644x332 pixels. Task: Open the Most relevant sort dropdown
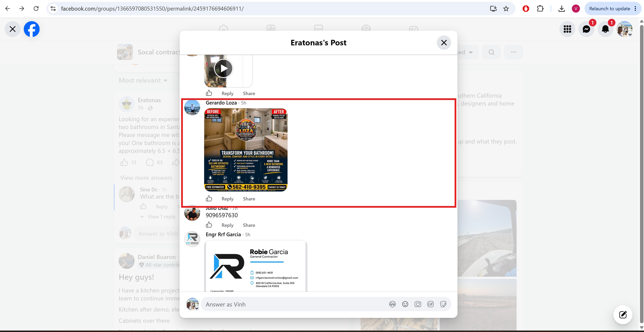pyautogui.click(x=143, y=80)
